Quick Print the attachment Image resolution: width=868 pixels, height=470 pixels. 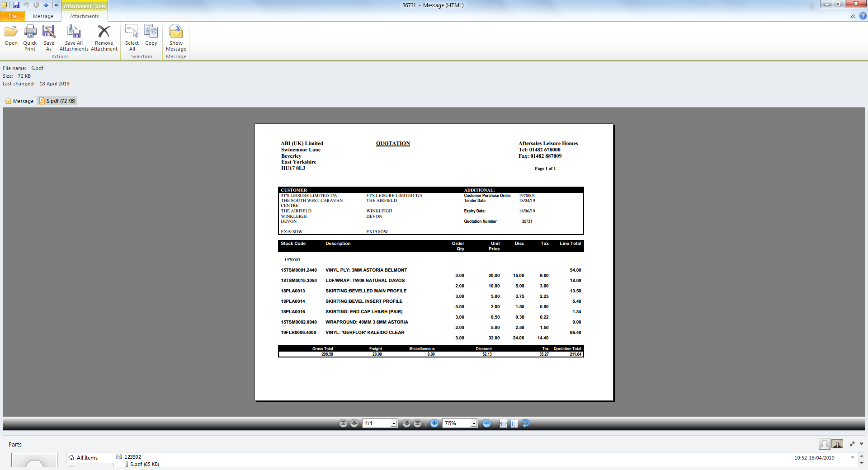click(30, 38)
